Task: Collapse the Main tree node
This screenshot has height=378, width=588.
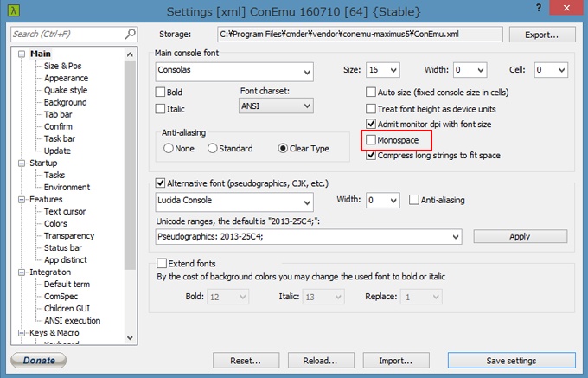Action: pyautogui.click(x=22, y=54)
